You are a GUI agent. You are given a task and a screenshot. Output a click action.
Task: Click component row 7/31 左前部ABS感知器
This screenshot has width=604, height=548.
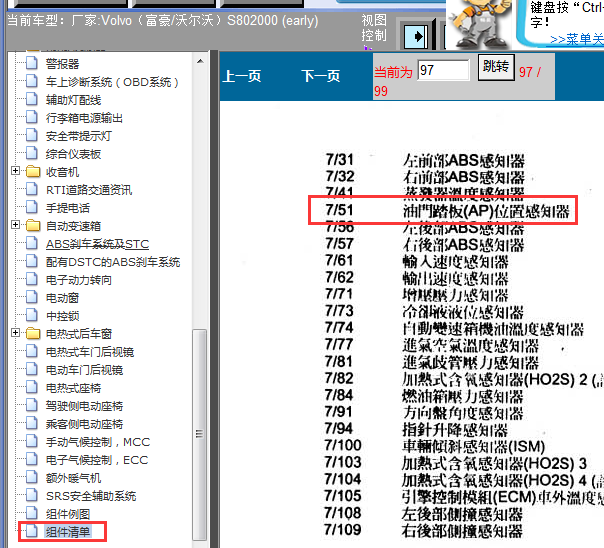tap(425, 160)
